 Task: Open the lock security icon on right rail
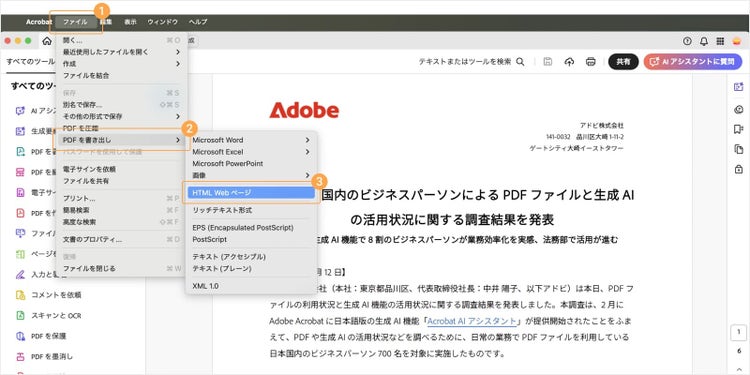pos(739,169)
